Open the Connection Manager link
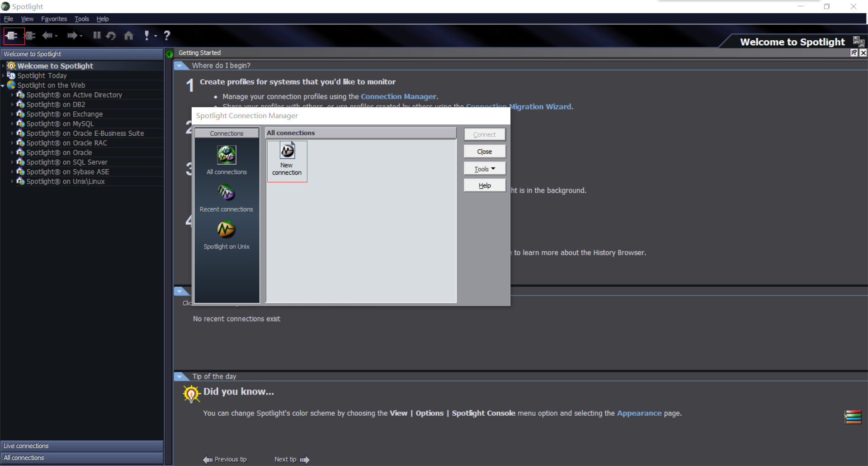The width and height of the screenshot is (868, 466). (x=398, y=96)
